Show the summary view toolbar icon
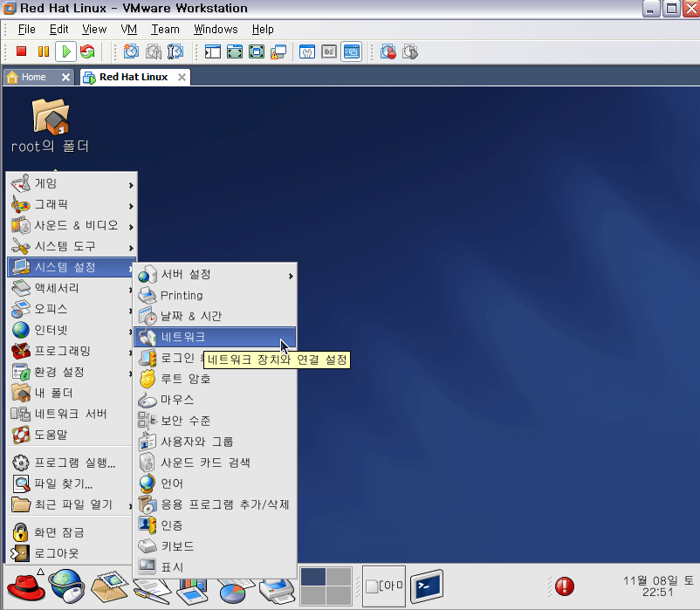The width and height of the screenshot is (700, 610). pos(307,51)
